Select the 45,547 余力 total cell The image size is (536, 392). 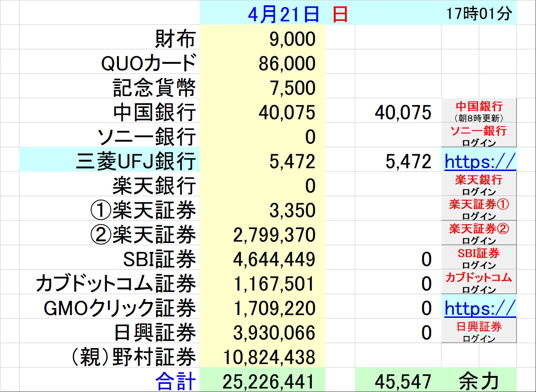(398, 380)
